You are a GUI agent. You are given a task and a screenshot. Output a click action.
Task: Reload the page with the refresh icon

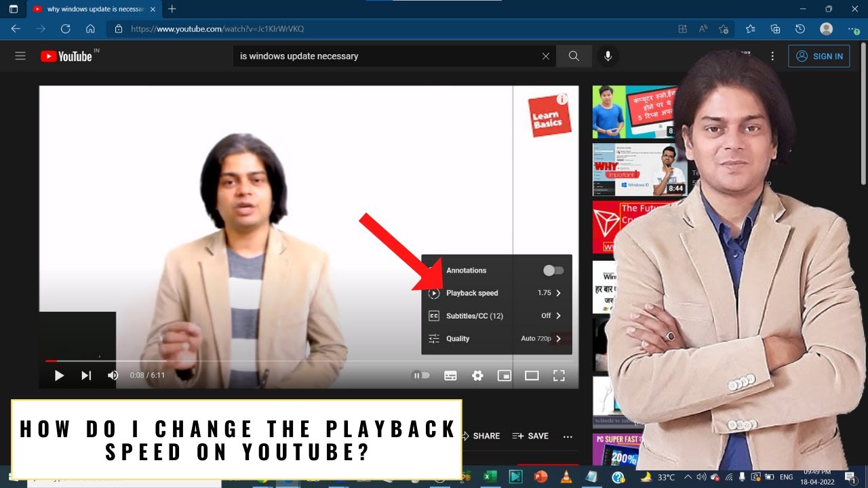(65, 29)
